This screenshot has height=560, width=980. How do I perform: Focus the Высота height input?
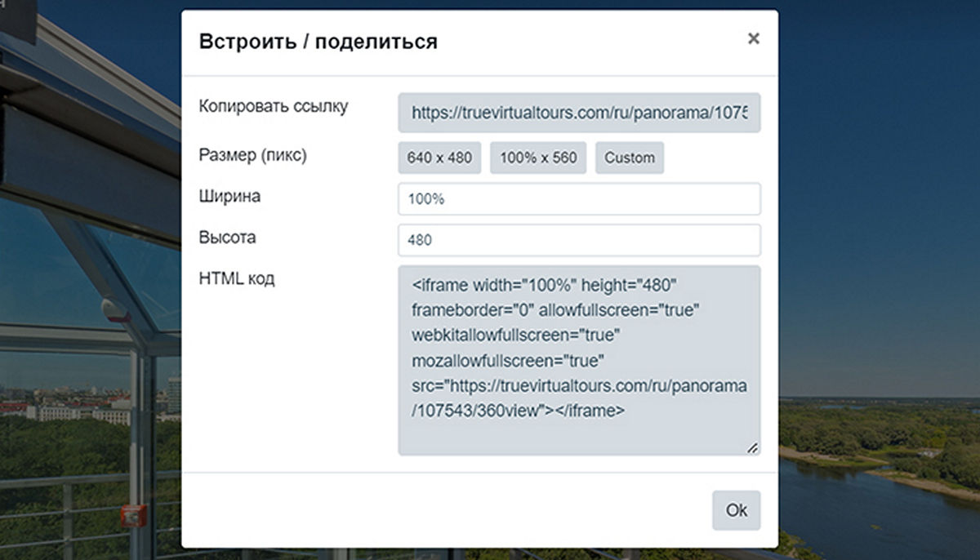[x=579, y=240]
